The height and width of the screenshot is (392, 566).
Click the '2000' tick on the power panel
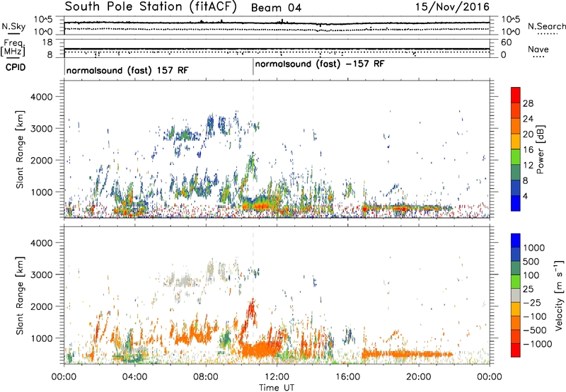pos(41,160)
